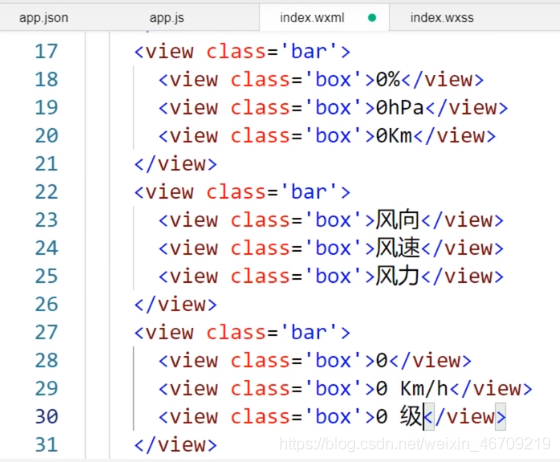
Task: Click line number 22 in the gutter
Action: pos(46,192)
